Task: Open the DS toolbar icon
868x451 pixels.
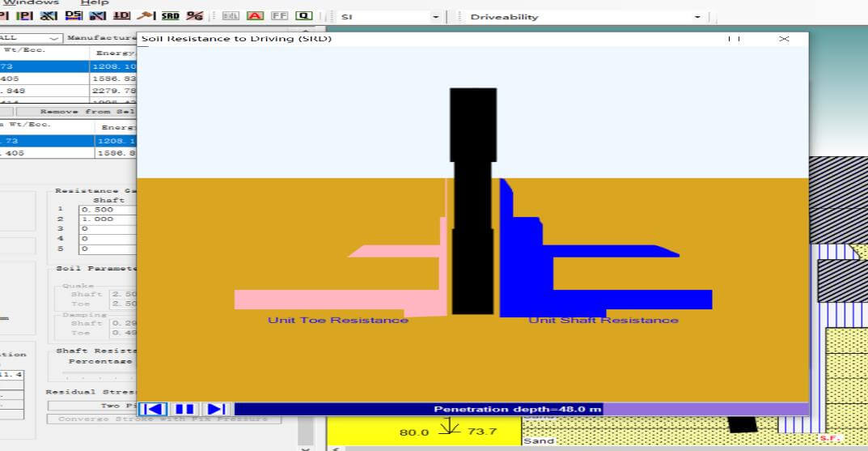Action: tap(74, 15)
